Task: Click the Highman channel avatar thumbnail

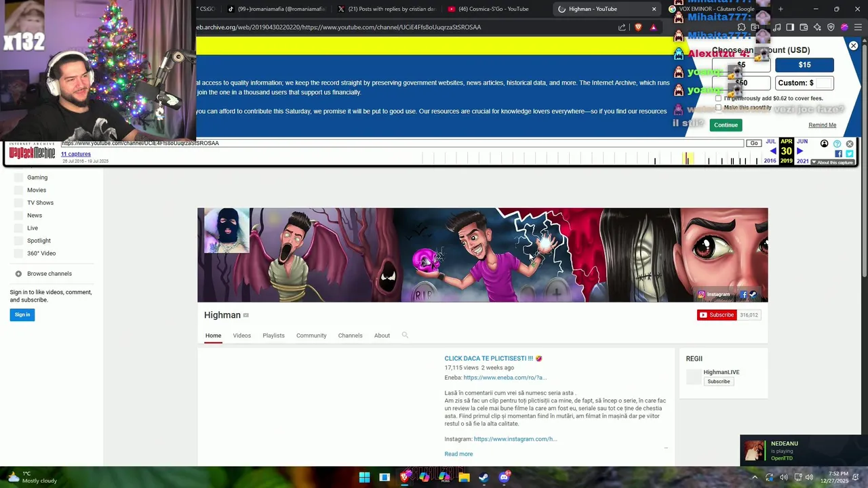Action: click(x=227, y=230)
